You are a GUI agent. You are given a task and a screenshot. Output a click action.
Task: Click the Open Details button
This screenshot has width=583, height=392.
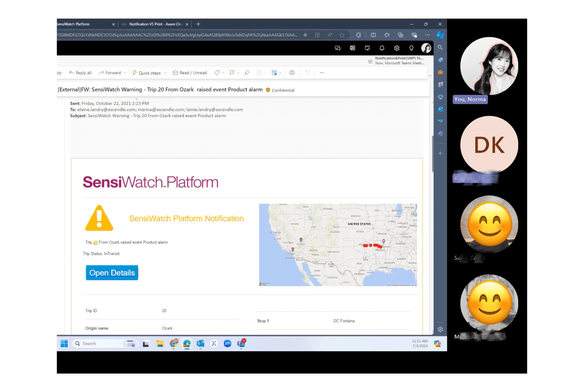[x=112, y=273]
